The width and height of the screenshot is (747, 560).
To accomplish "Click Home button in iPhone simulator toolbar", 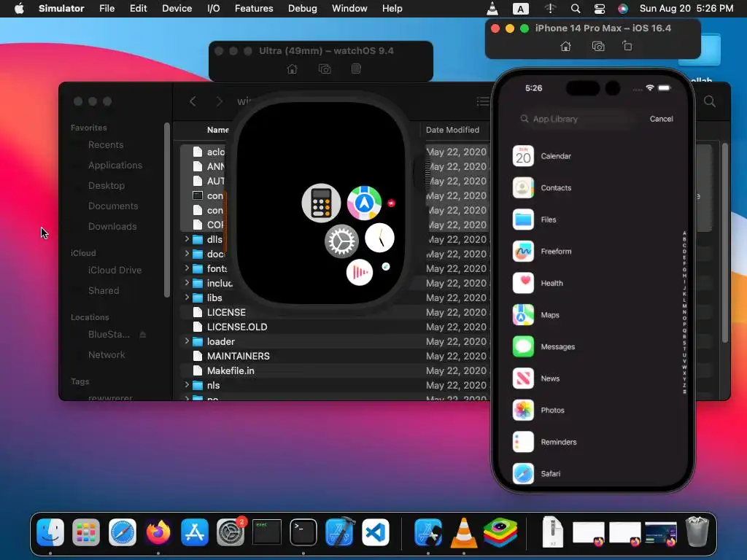I will 565,46.
